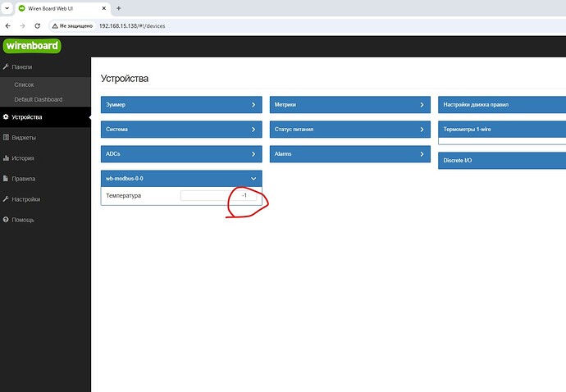Click the wirenboard logo
This screenshot has height=392, width=566.
click(32, 46)
